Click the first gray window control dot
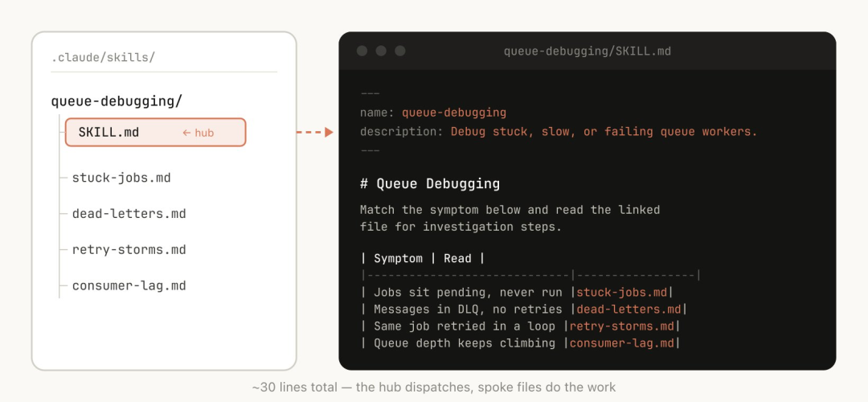Screen dimensions: 868x402 coord(362,51)
